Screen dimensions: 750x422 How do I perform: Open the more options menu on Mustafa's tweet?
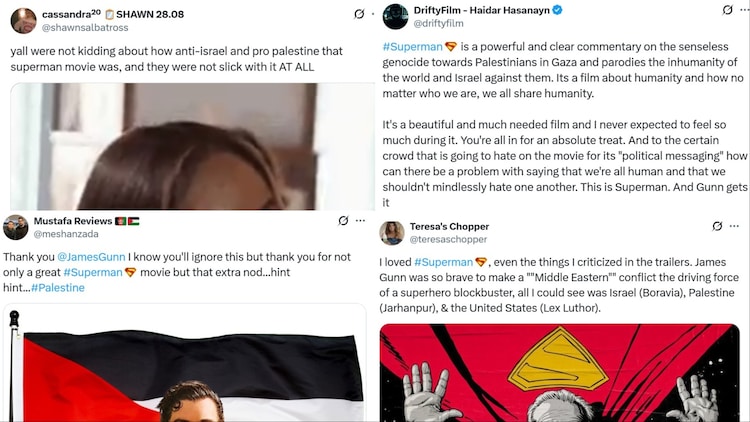(361, 221)
